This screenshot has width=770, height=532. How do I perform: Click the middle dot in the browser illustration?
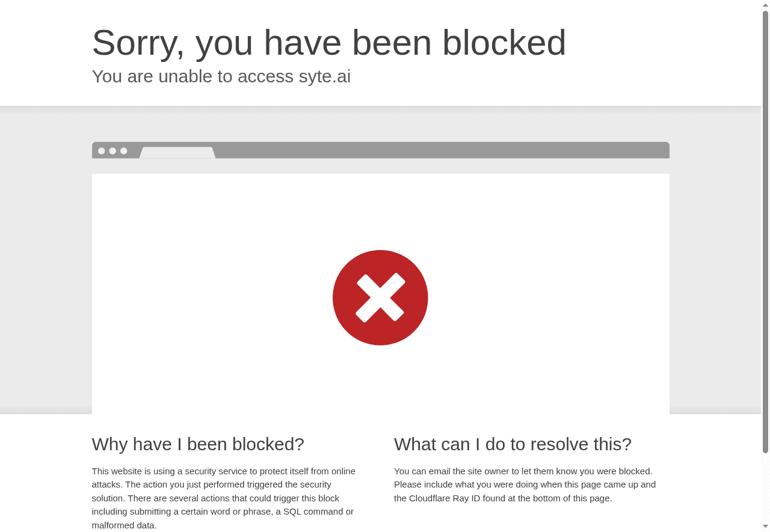112,151
